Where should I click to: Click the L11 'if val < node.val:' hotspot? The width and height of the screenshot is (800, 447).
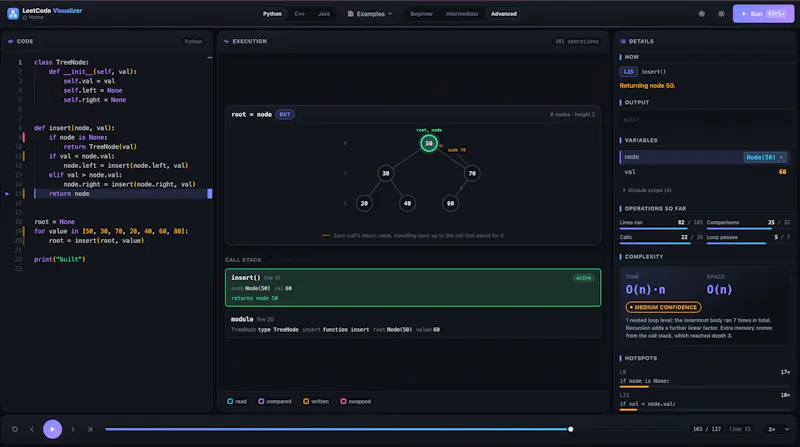[x=705, y=401]
